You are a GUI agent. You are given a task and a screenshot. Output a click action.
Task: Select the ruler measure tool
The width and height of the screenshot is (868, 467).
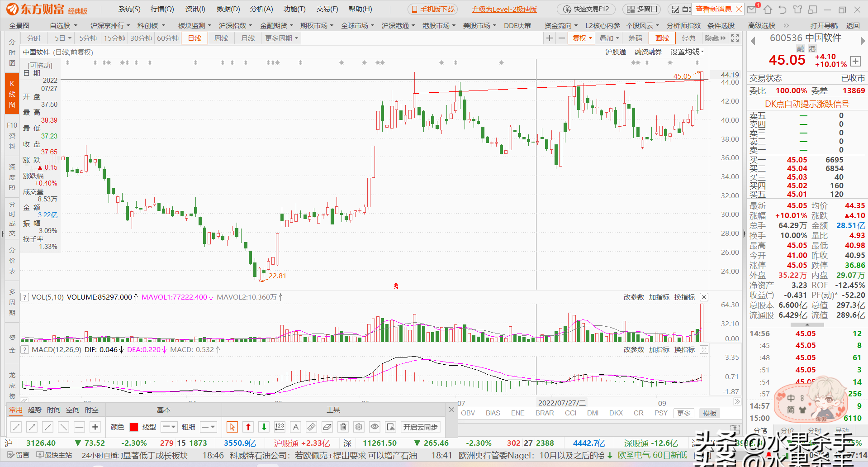311,427
